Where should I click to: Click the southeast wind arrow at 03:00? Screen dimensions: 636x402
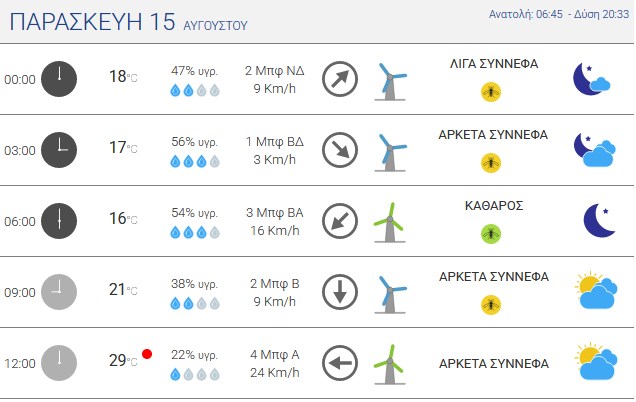click(x=340, y=150)
